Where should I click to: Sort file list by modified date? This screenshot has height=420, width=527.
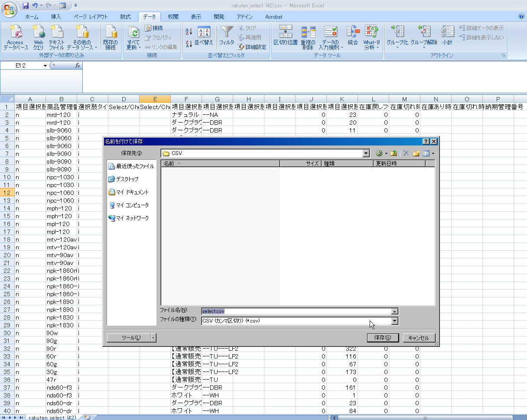[x=399, y=164]
